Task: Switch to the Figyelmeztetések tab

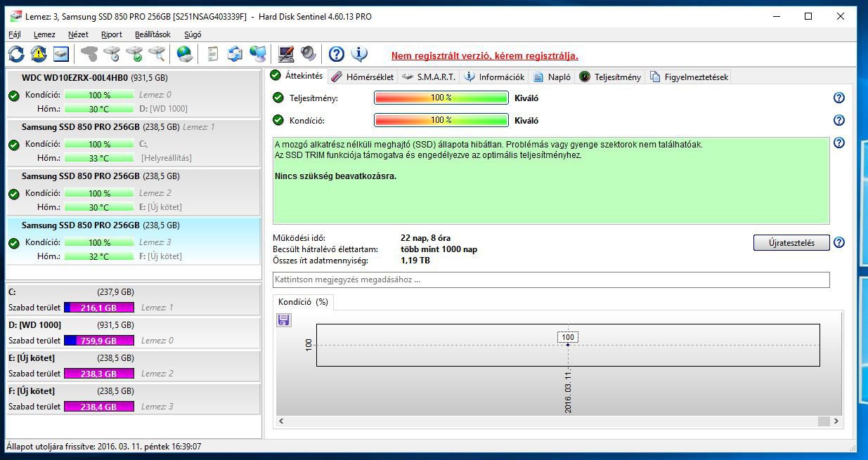Action: pos(689,77)
